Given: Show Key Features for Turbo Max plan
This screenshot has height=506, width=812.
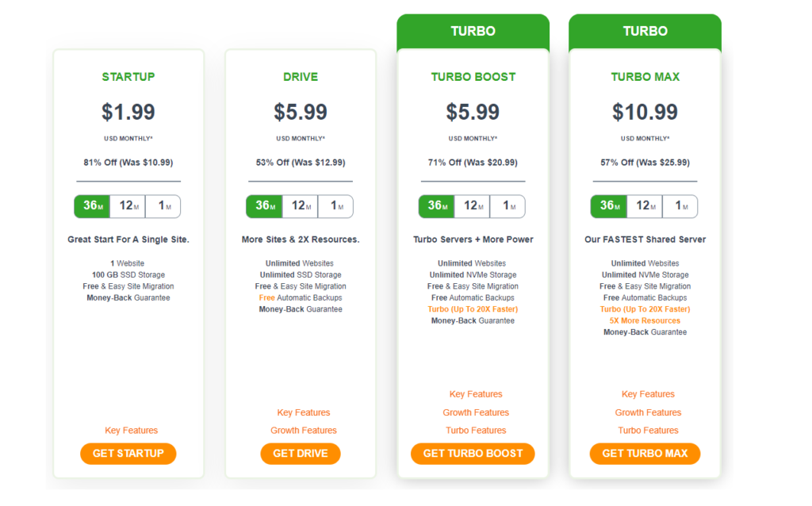Looking at the screenshot, I should point(648,394).
